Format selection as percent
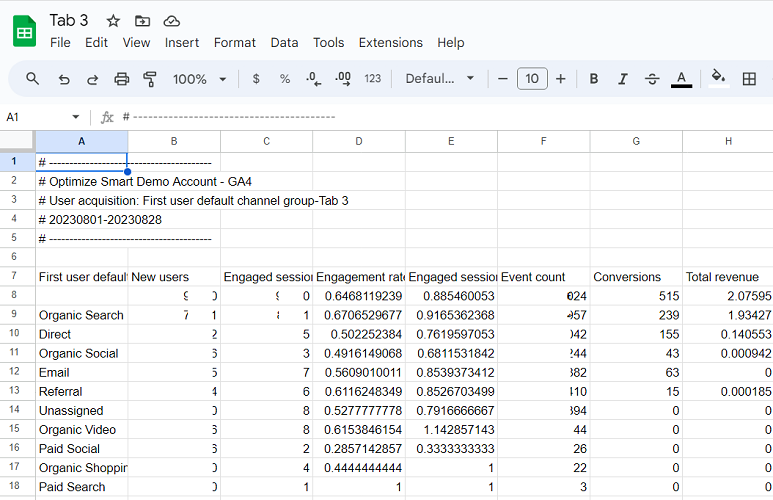The height and width of the screenshot is (500, 773). click(x=284, y=79)
